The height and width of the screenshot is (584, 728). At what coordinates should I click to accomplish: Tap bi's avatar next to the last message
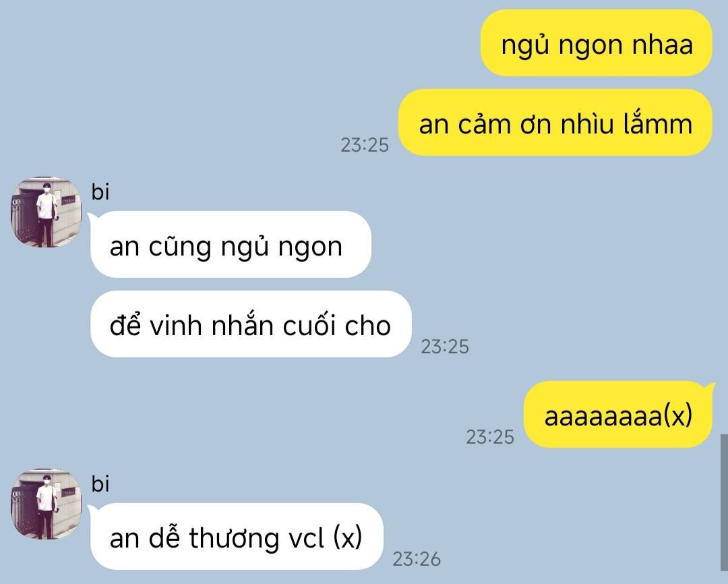pyautogui.click(x=46, y=504)
